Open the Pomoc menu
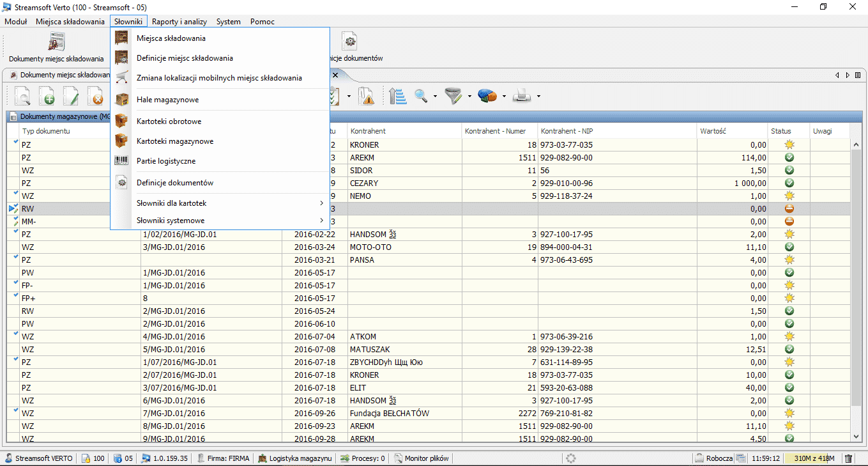 click(263, 21)
